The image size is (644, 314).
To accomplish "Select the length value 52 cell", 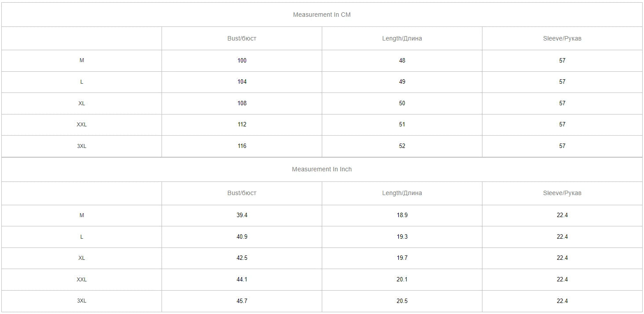I will click(x=402, y=146).
